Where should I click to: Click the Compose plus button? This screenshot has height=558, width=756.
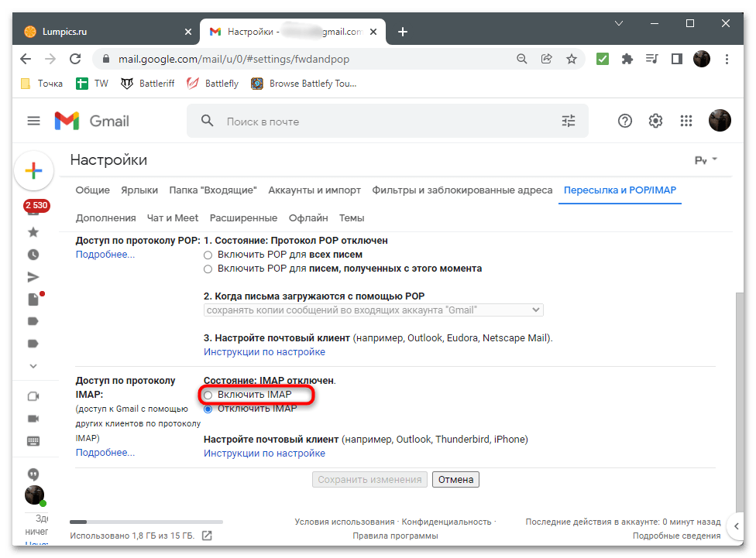(34, 171)
